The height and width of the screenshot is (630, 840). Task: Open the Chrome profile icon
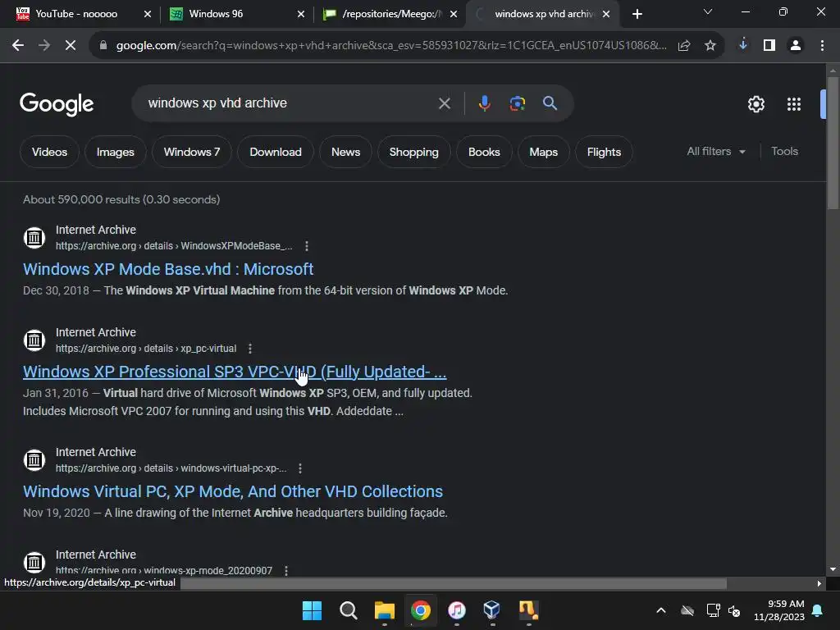[796, 46]
